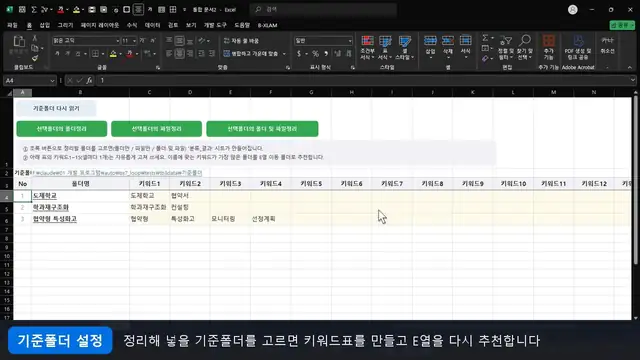
Task: Open the merge and center dropdown arrow
Action: pos(284,53)
